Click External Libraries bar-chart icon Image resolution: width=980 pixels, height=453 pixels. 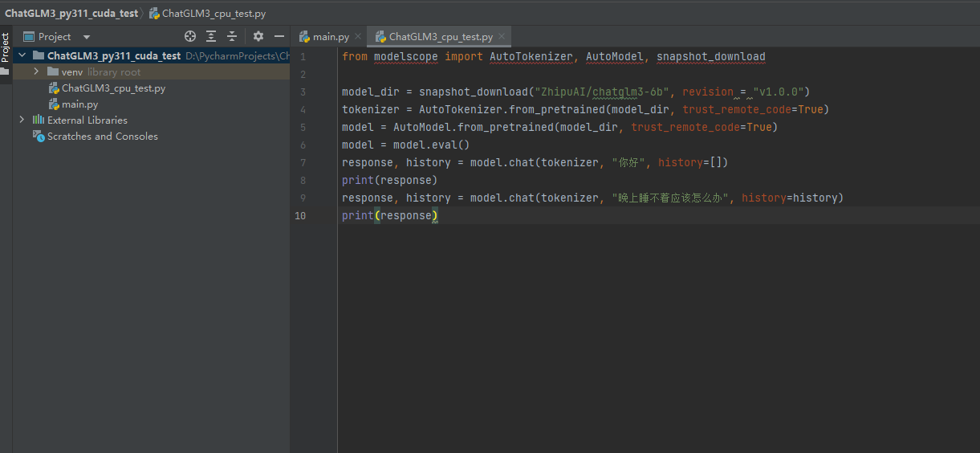pos(38,120)
